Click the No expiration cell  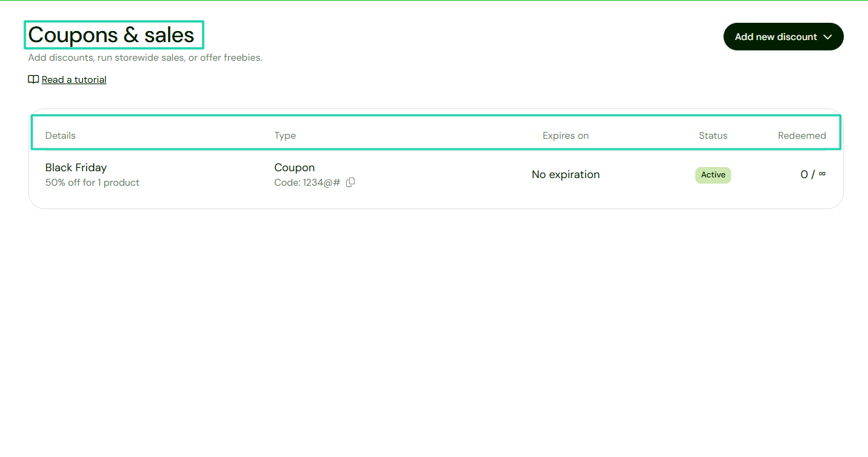[566, 175]
